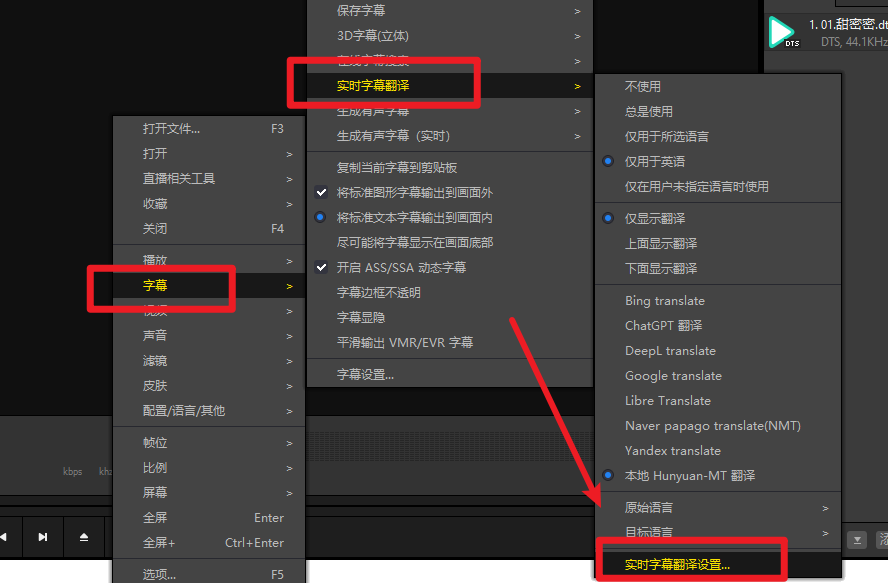Expand 直播相关工具 submenu

coord(209,178)
